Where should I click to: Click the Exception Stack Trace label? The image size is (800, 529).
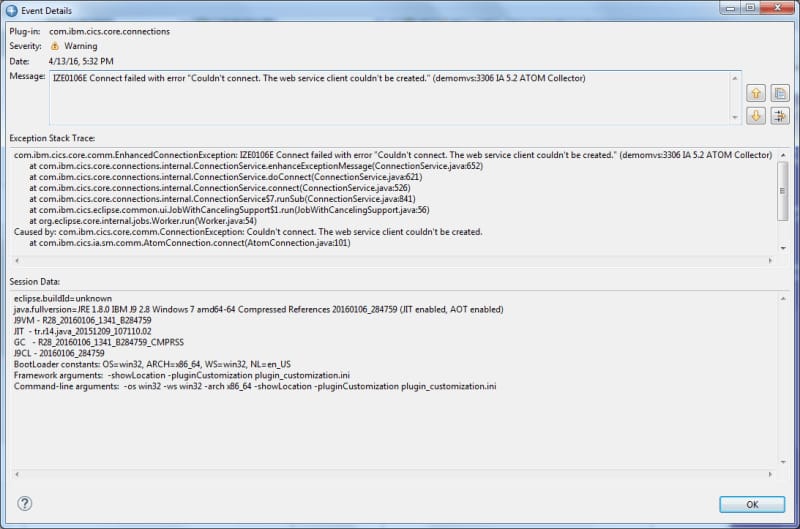pyautogui.click(x=52, y=138)
